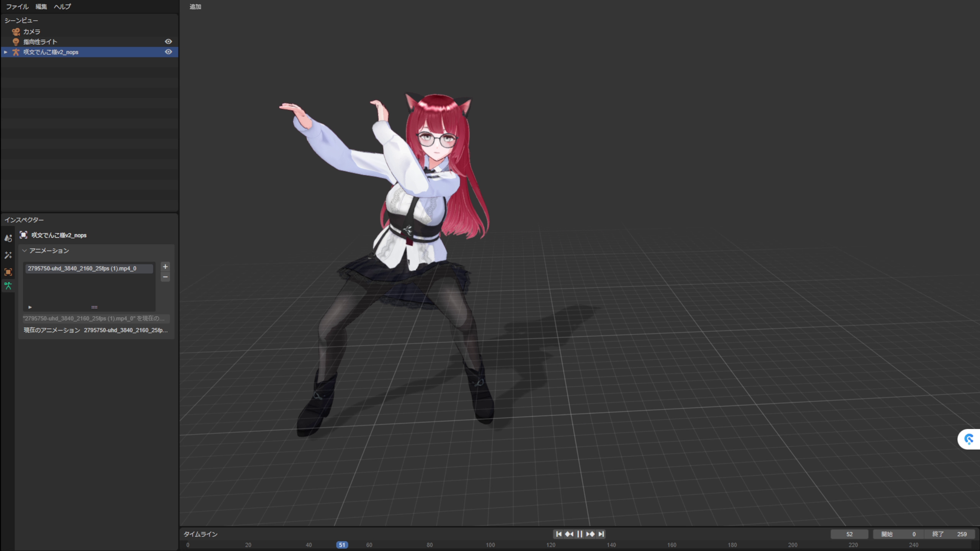Click frame 100 on the timeline ruler
Screen dimensions: 980x551
pos(490,545)
